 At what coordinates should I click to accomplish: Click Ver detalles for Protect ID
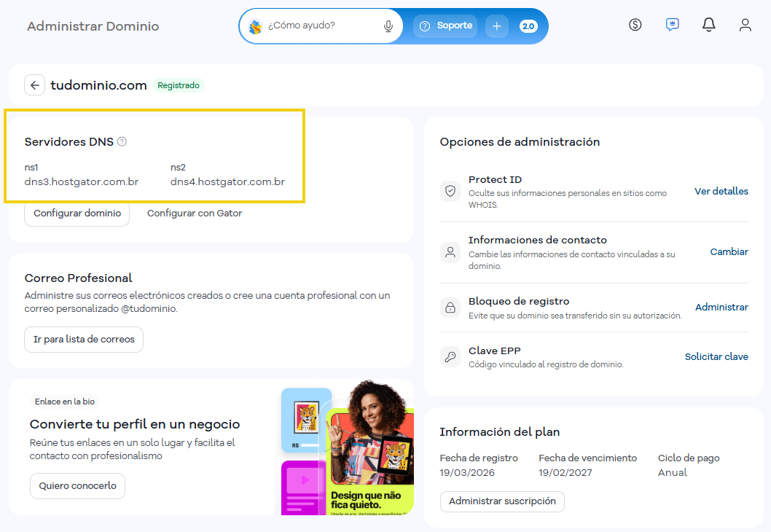(721, 191)
